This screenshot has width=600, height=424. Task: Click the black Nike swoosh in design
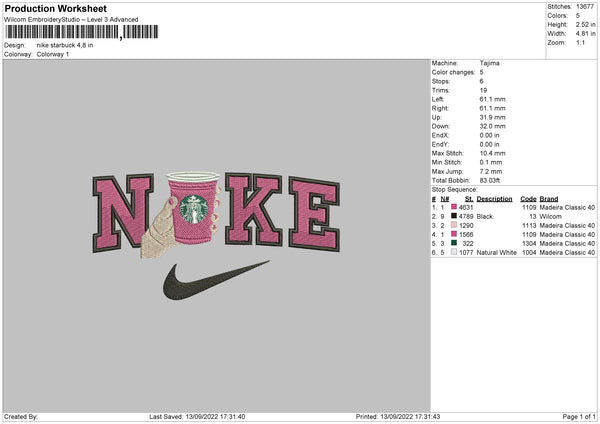click(216, 280)
